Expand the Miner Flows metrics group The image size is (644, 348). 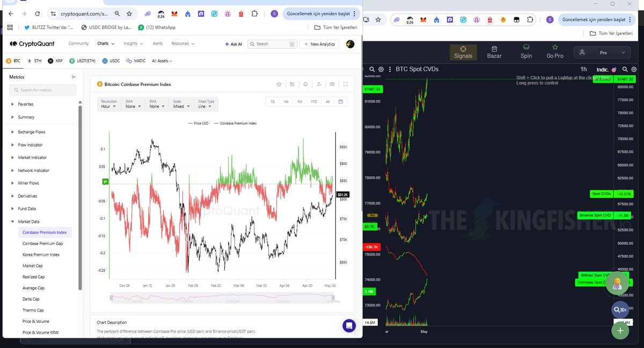click(x=28, y=183)
